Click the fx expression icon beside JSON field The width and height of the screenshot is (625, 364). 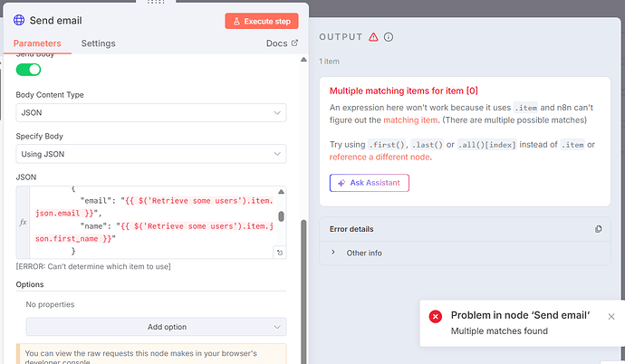tap(24, 222)
